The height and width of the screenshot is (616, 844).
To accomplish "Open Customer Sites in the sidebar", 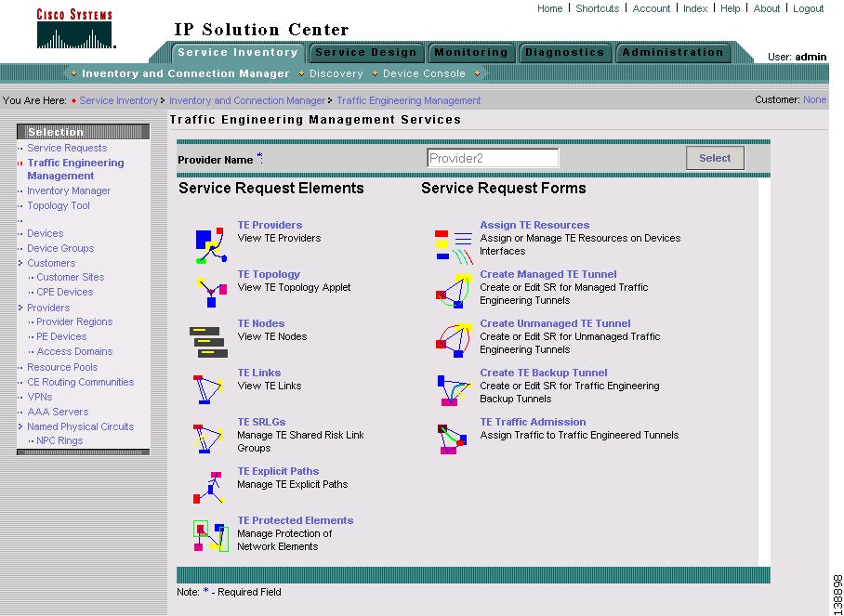I will pyautogui.click(x=70, y=277).
